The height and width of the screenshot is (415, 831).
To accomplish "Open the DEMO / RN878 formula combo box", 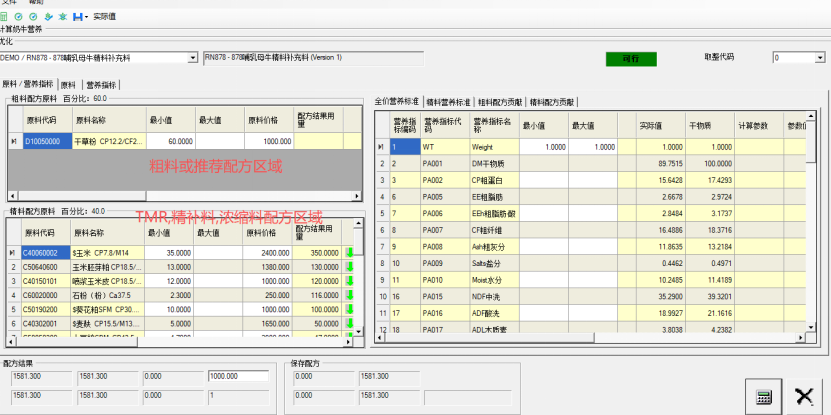I will pos(193,58).
